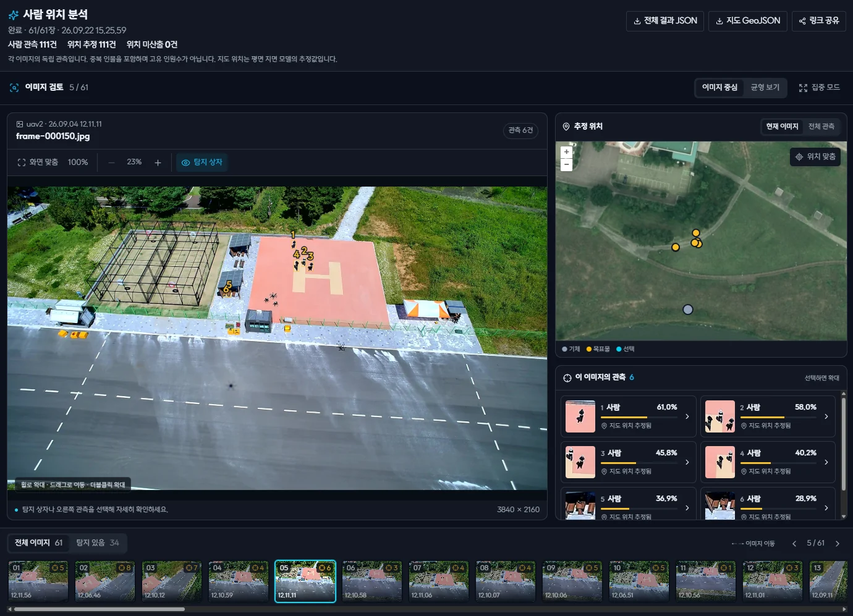Switch to 이미지 중심 layout
853x616 pixels.
click(719, 88)
